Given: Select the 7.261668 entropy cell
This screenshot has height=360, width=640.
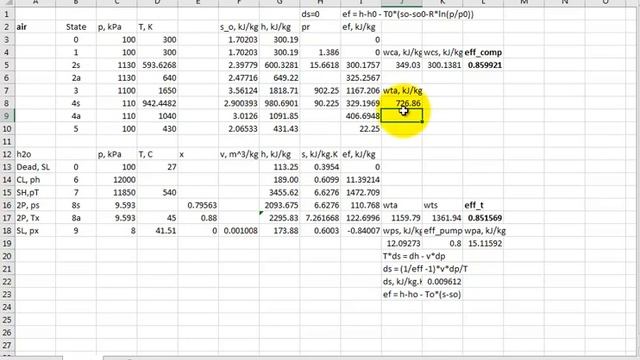Looking at the screenshot, I should (320, 218).
